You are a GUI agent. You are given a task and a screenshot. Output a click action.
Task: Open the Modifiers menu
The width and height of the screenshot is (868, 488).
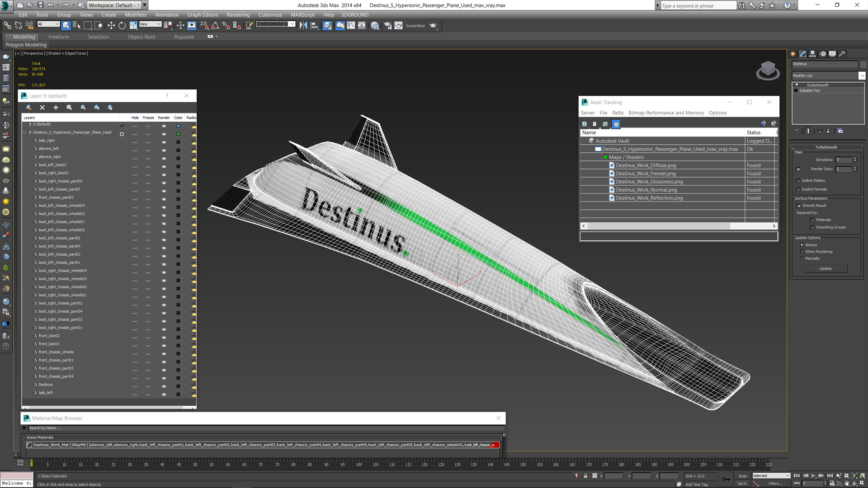[x=136, y=15]
